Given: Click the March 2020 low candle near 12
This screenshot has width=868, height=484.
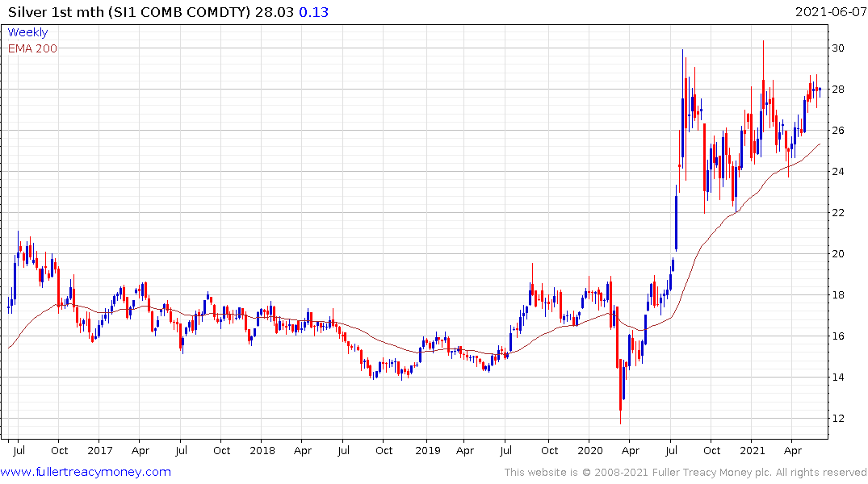Looking at the screenshot, I should (621, 390).
